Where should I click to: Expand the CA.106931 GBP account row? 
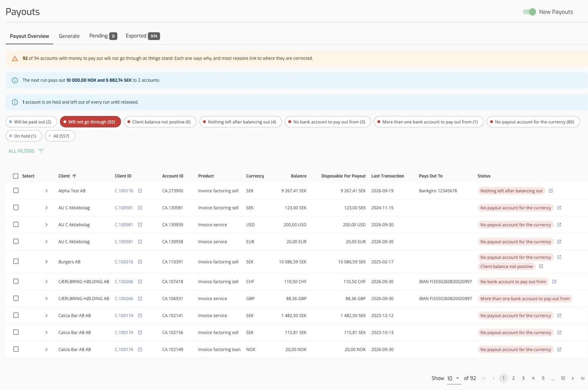(46, 299)
